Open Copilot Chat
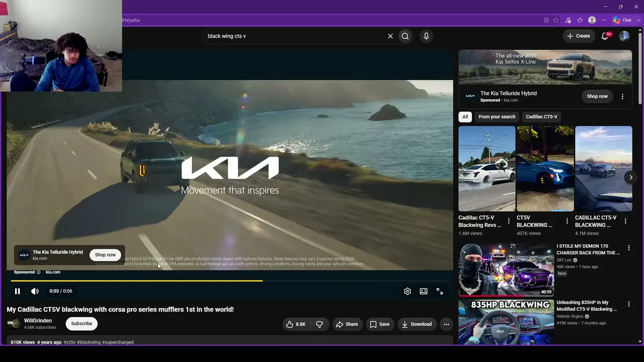 [x=622, y=20]
